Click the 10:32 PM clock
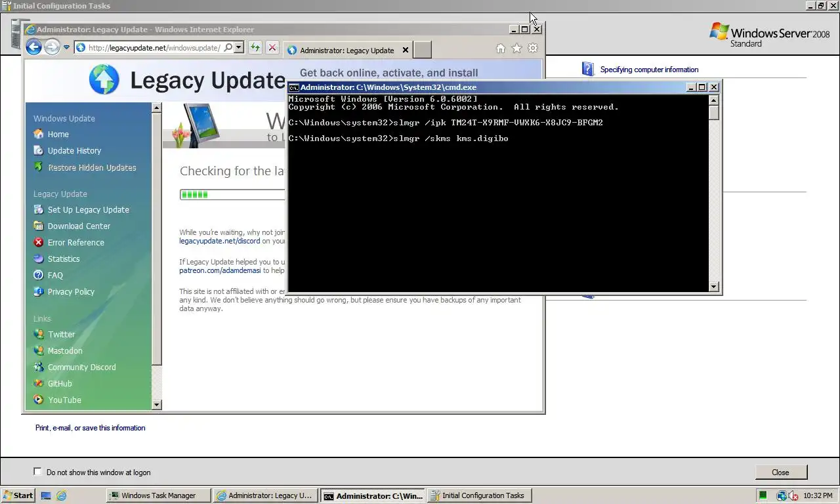This screenshot has height=504, width=840. tap(818, 495)
